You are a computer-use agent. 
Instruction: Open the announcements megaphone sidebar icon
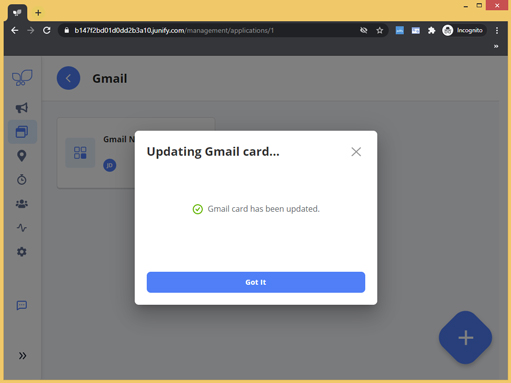pos(22,108)
